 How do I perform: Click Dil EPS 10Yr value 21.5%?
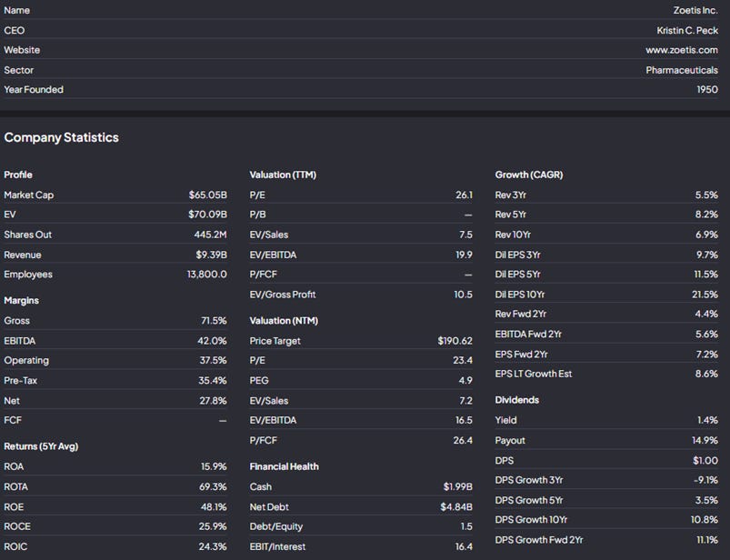pos(705,295)
